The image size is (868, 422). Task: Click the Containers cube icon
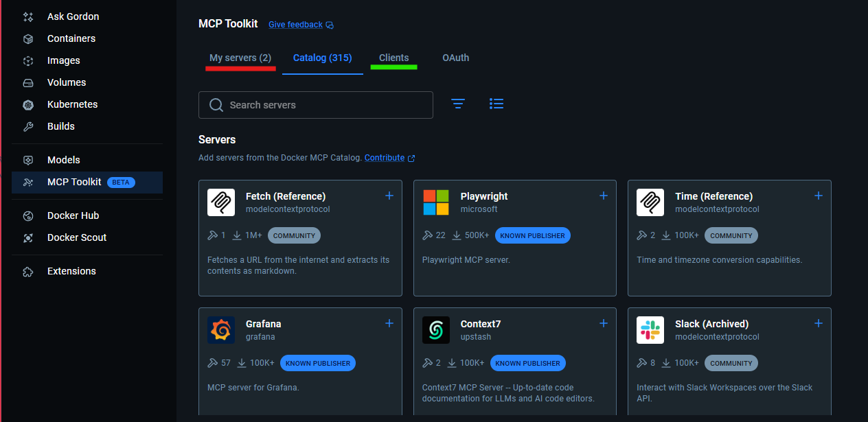pyautogui.click(x=28, y=38)
